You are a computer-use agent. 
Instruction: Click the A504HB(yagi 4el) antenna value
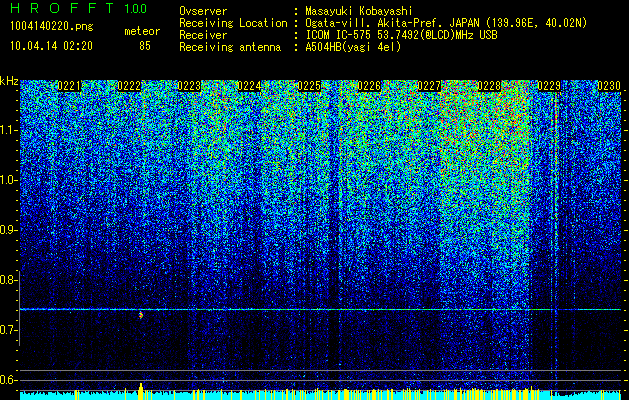click(353, 47)
